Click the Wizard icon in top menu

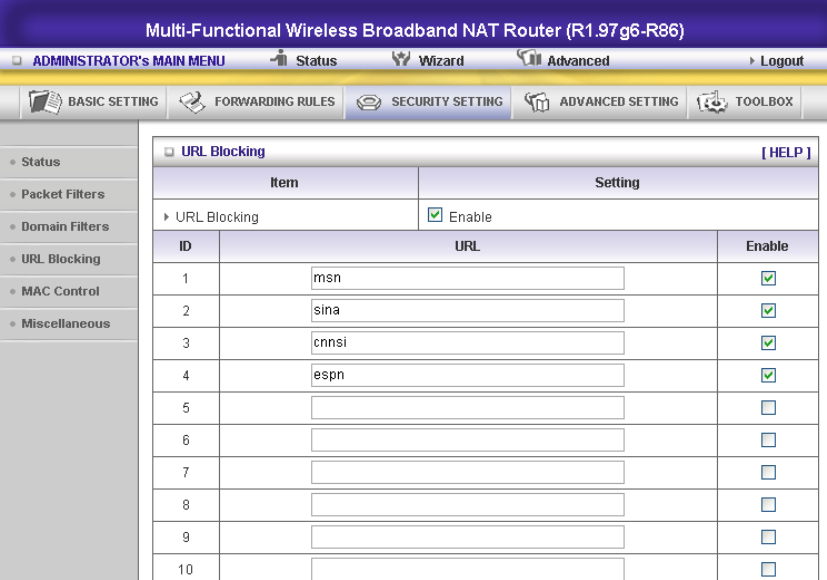pyautogui.click(x=401, y=59)
